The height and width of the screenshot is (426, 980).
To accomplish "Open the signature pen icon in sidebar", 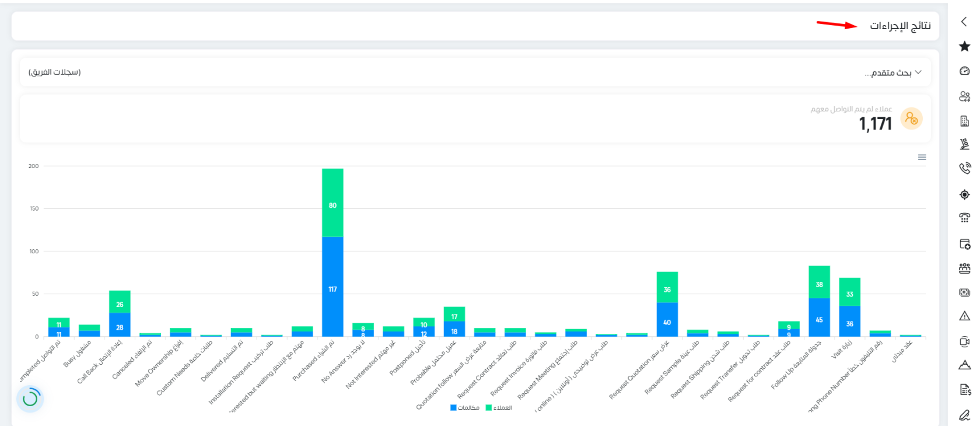I will coord(964,415).
